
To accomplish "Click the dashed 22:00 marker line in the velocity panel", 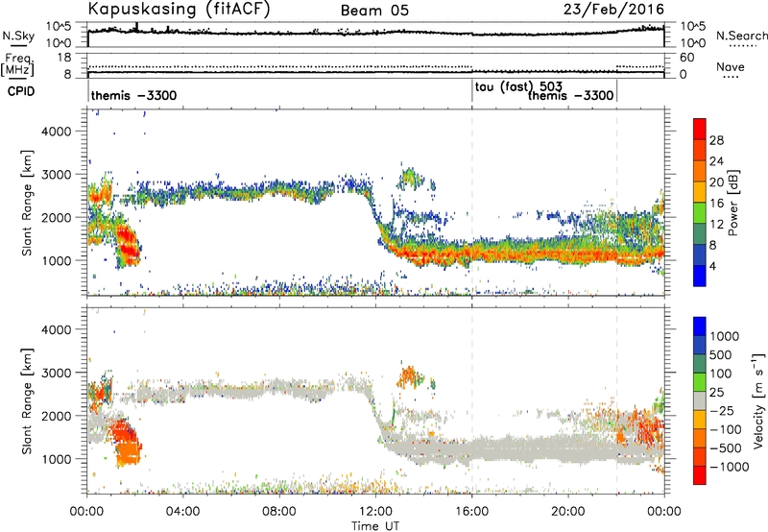I will coord(616,400).
